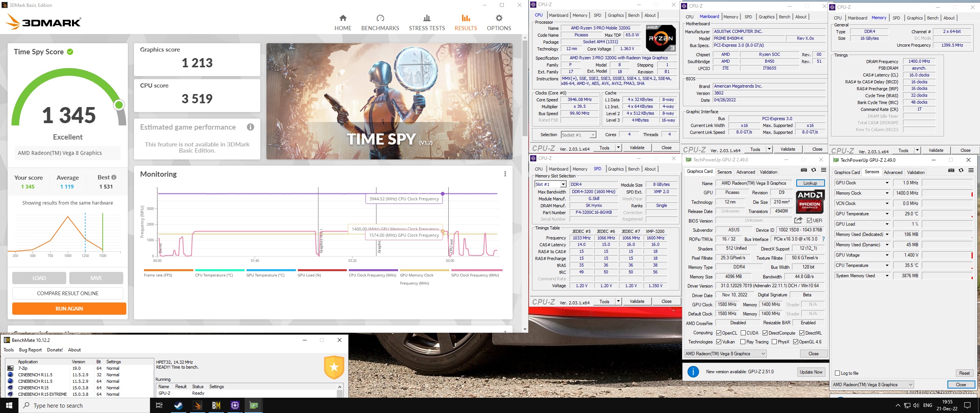Expand the Memory Clock sensor dropdown

(x=887, y=193)
